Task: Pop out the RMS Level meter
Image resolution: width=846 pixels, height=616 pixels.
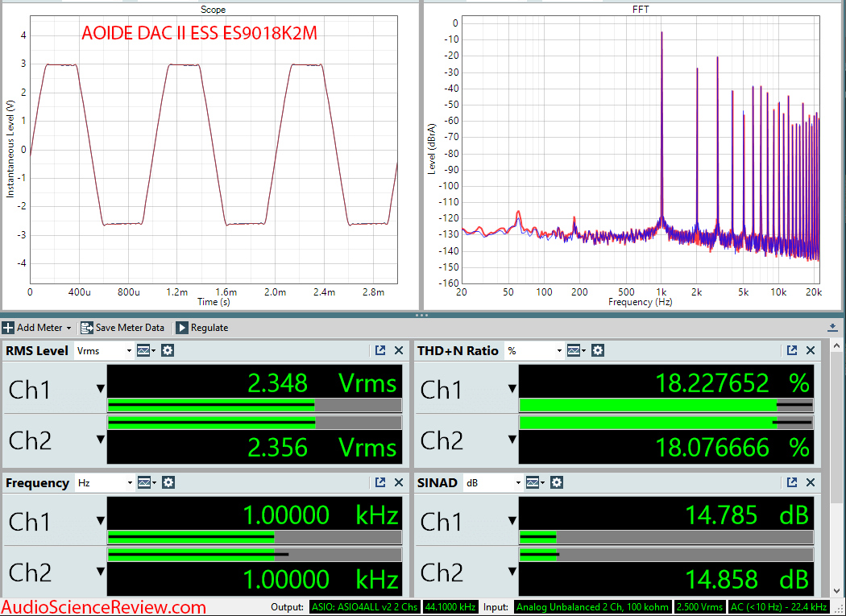Action: point(380,350)
